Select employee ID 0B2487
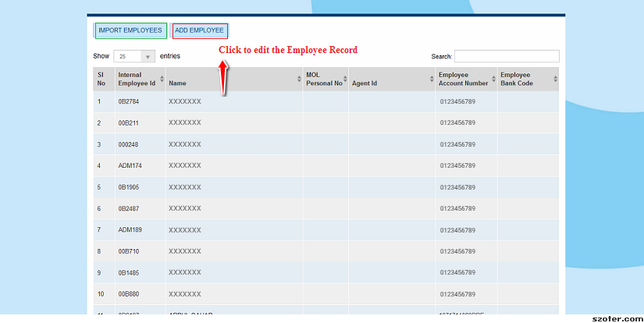The image size is (644, 323). pos(129,209)
